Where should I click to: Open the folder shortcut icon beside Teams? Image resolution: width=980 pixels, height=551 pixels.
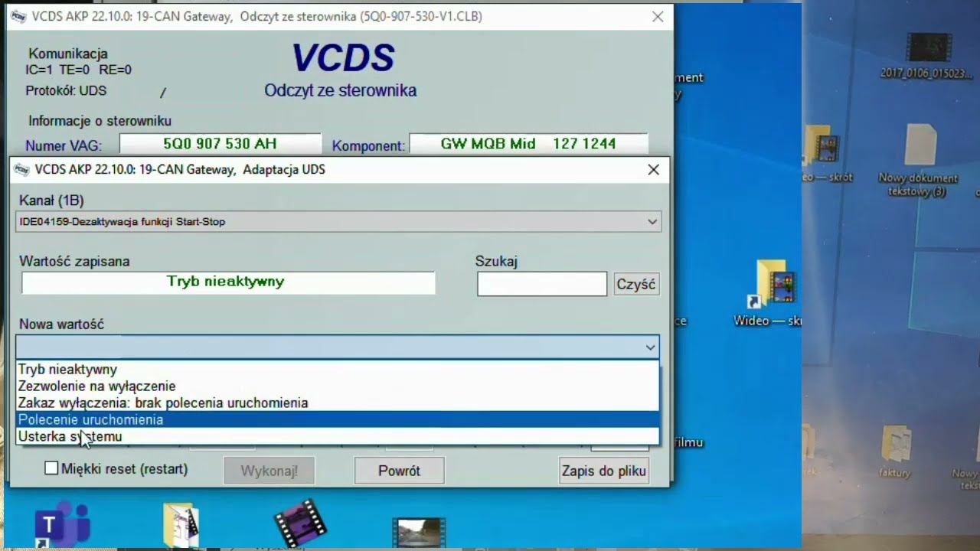[x=181, y=526]
